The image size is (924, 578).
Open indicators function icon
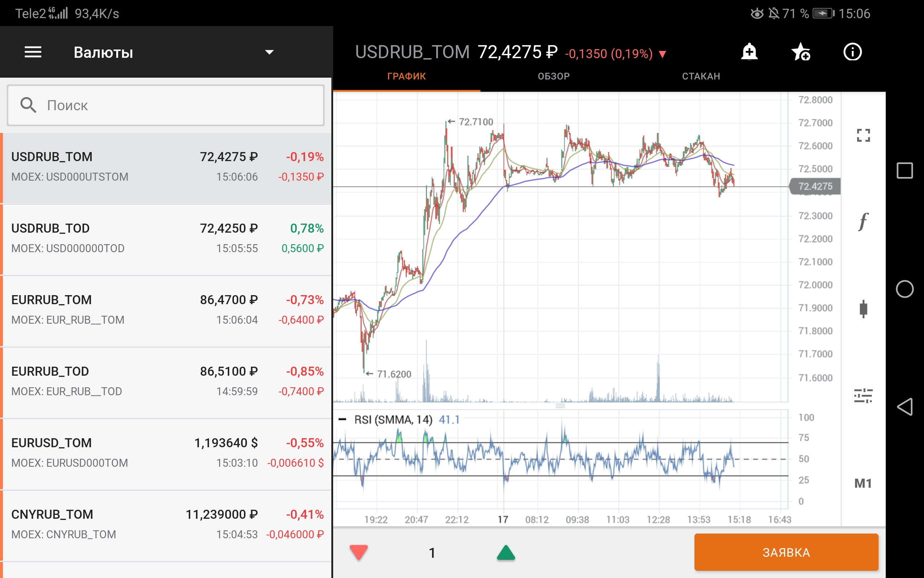863,222
